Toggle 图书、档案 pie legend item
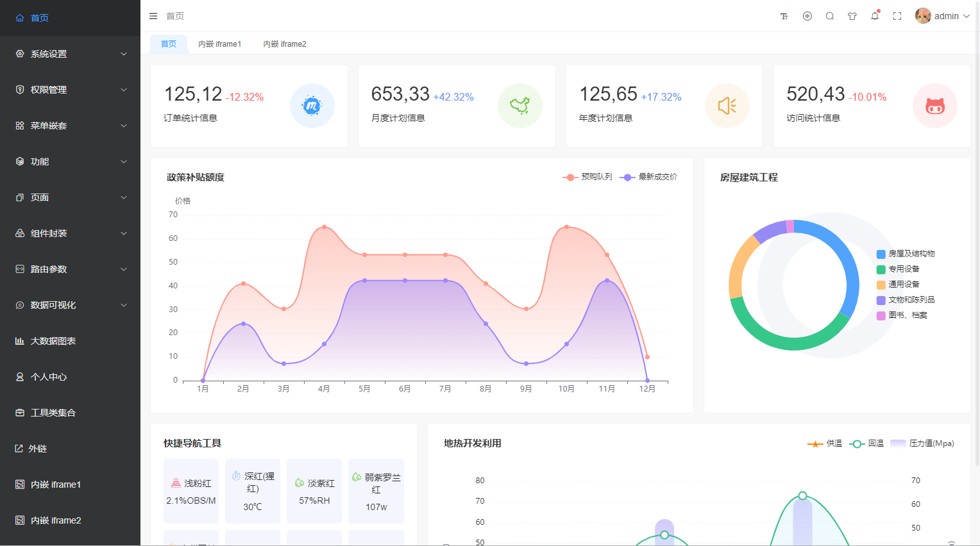 (x=902, y=315)
